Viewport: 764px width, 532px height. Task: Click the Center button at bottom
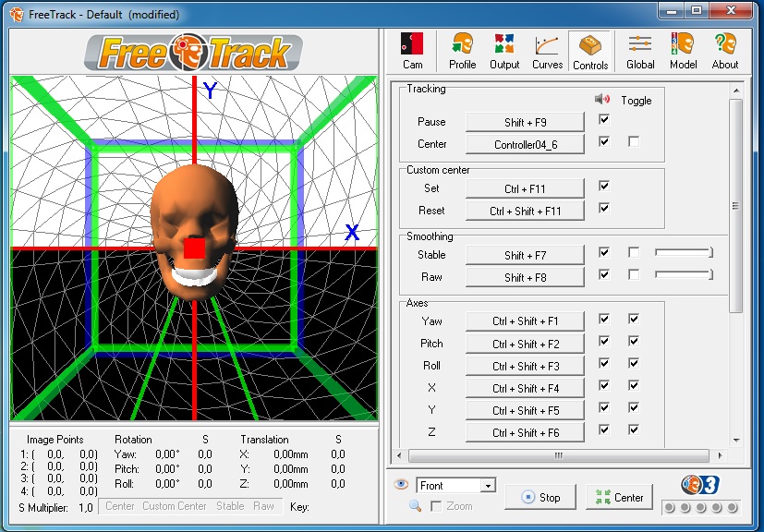pos(619,497)
